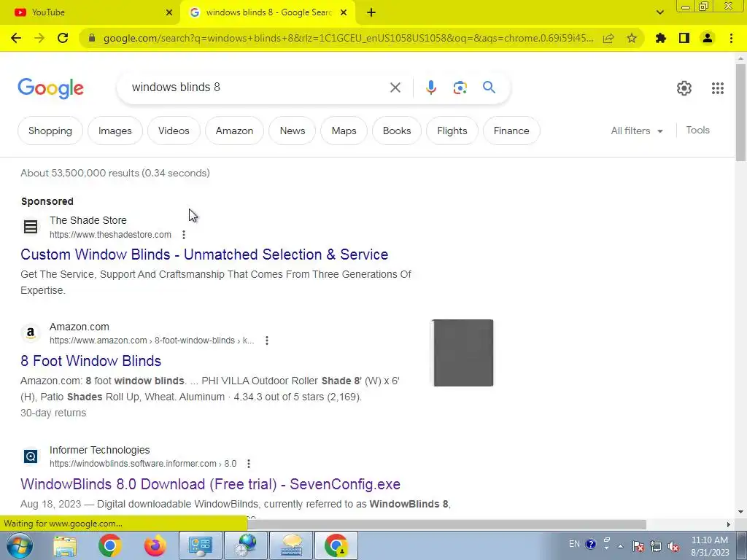The image size is (747, 560).
Task: Share this page via address bar icon
Action: tap(608, 38)
